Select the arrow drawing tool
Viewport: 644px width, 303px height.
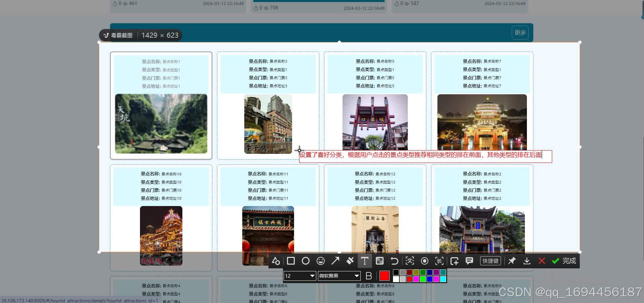(x=335, y=261)
